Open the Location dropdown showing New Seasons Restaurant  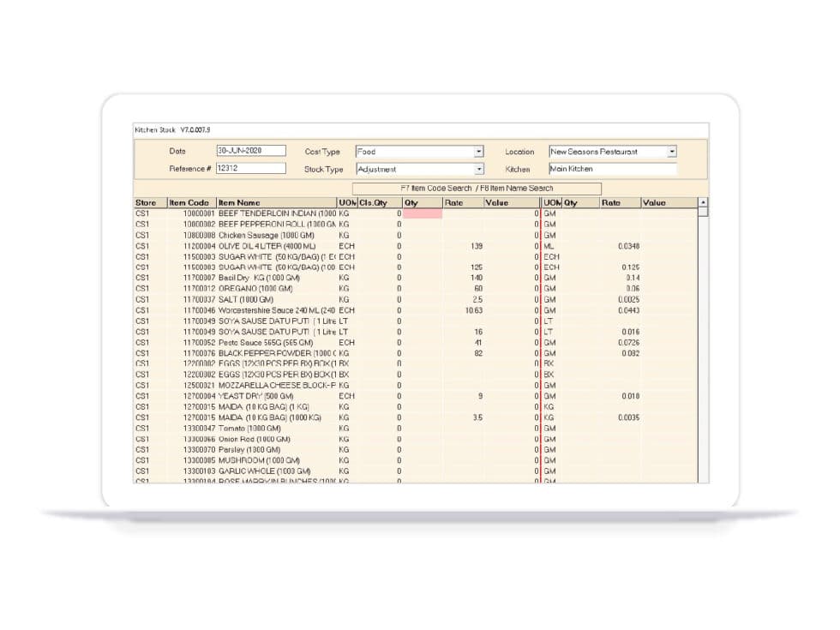coord(674,152)
